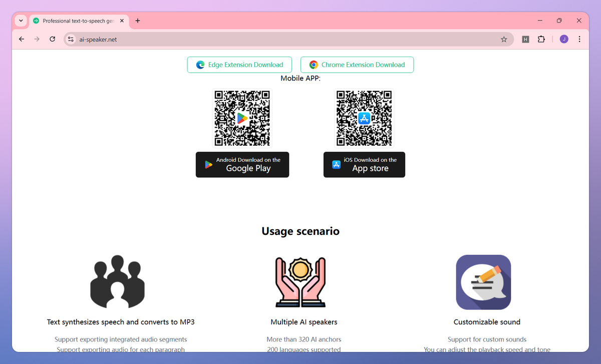Click the Customizable sound title
601x364 pixels.
click(487, 322)
